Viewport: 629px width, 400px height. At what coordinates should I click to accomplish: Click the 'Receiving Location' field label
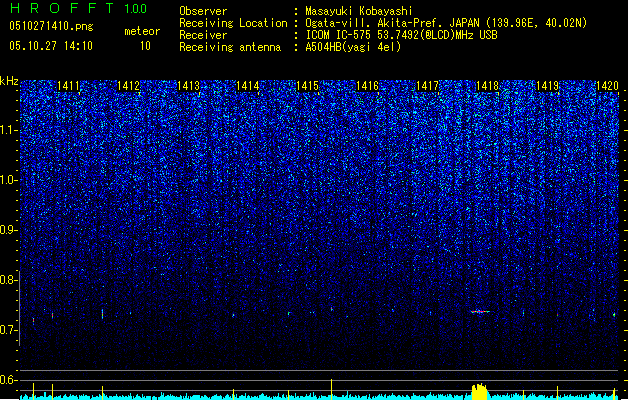coord(233,23)
